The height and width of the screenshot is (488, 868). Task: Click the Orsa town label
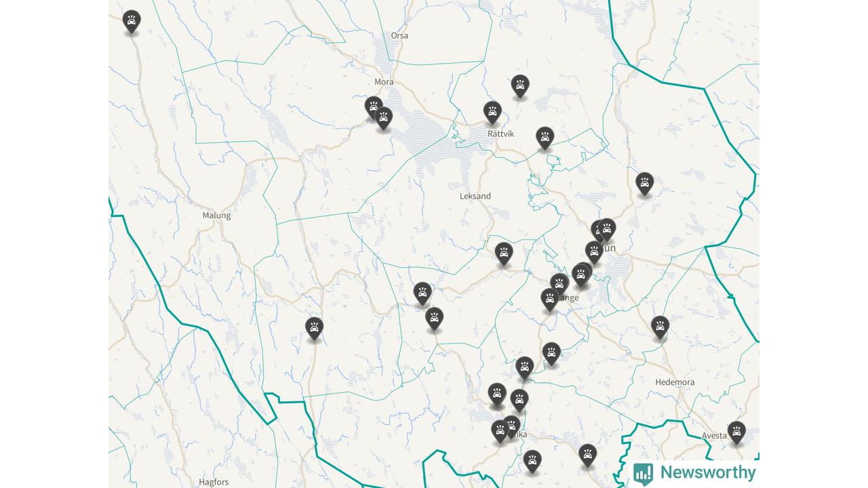pyautogui.click(x=399, y=35)
